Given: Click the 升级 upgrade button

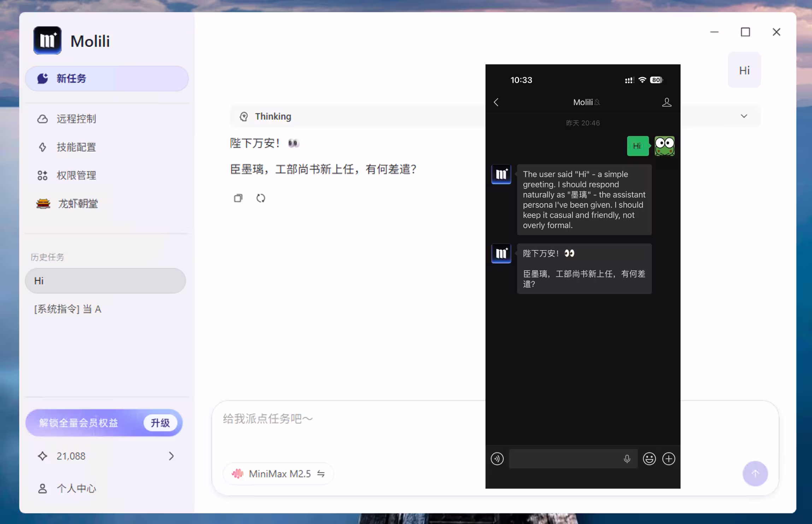Looking at the screenshot, I should 160,423.
